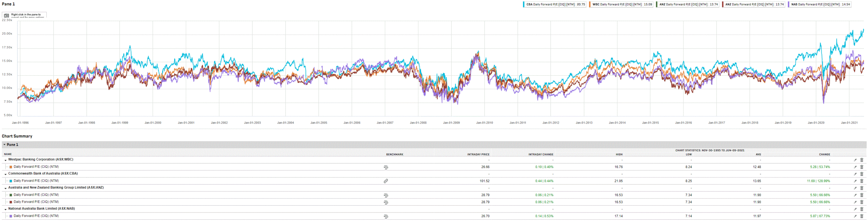Select the NAB Daily Forward P/E legend item
This screenshot has height=221, width=868.
820,4
